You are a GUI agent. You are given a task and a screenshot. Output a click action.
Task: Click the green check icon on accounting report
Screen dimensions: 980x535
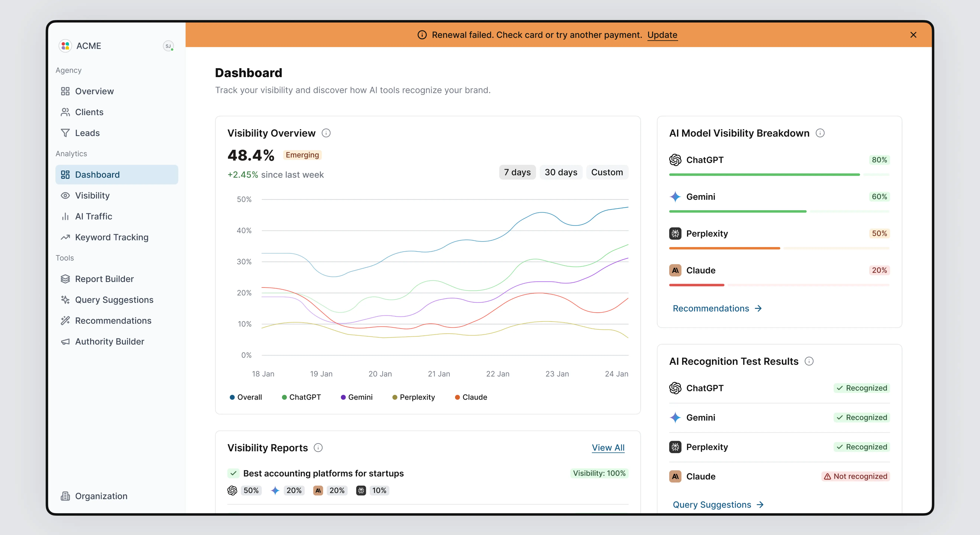pyautogui.click(x=233, y=473)
